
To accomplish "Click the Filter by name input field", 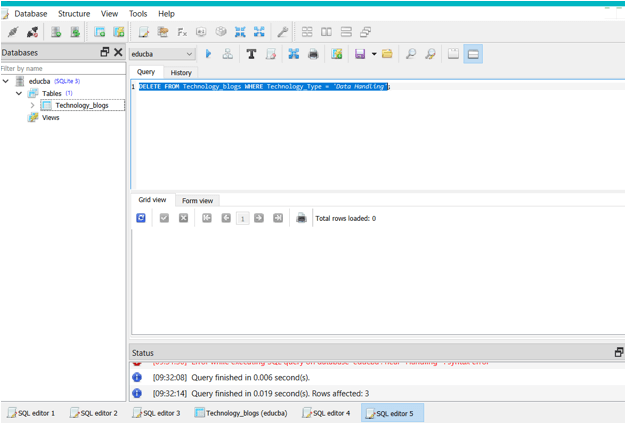I will click(62, 68).
